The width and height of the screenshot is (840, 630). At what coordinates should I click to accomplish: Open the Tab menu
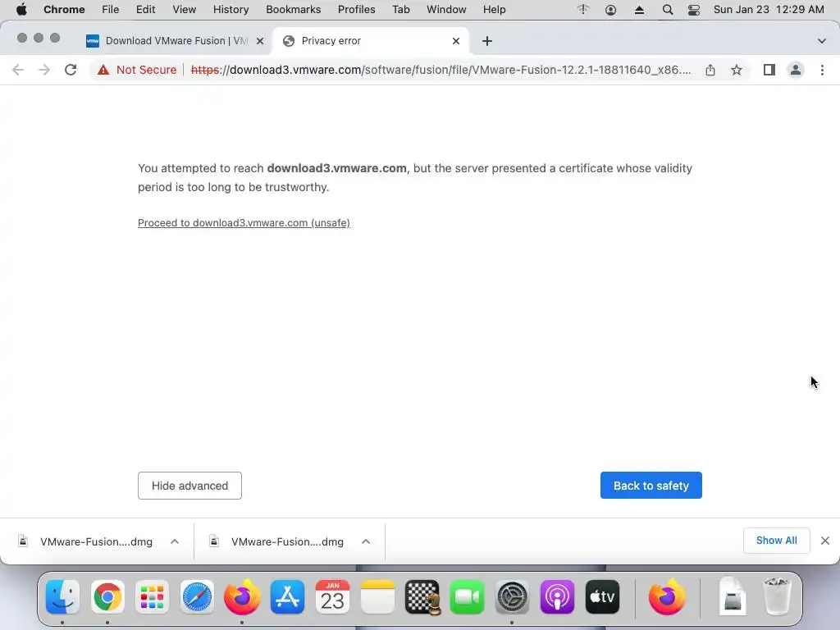400,10
